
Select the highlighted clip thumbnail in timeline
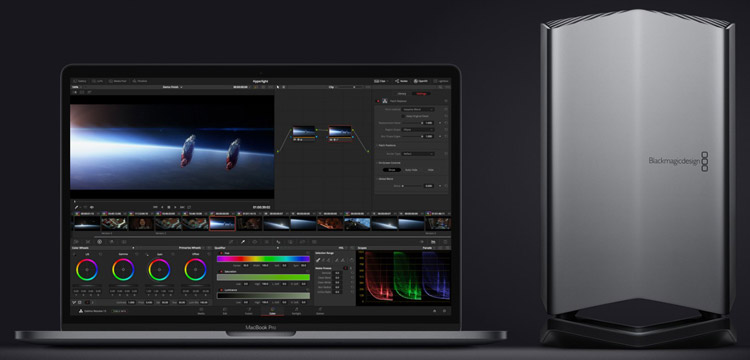coord(222,223)
